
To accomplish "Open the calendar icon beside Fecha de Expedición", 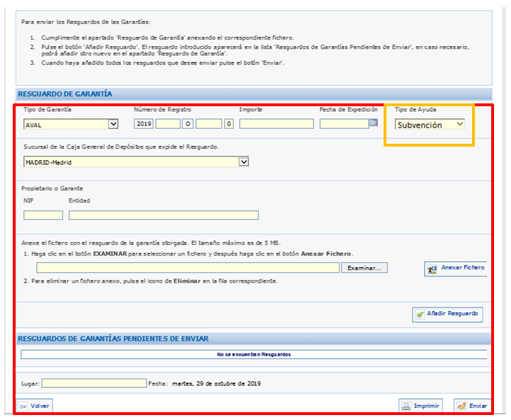I will click(374, 123).
